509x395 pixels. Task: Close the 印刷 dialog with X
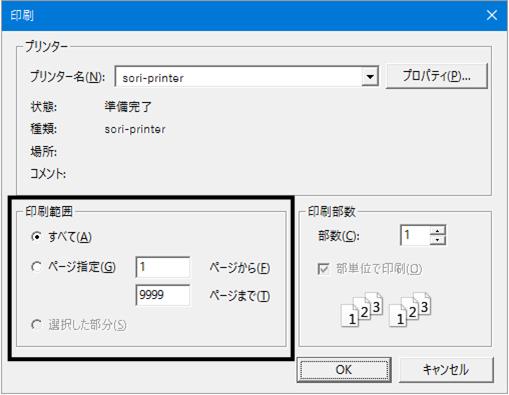pos(492,15)
